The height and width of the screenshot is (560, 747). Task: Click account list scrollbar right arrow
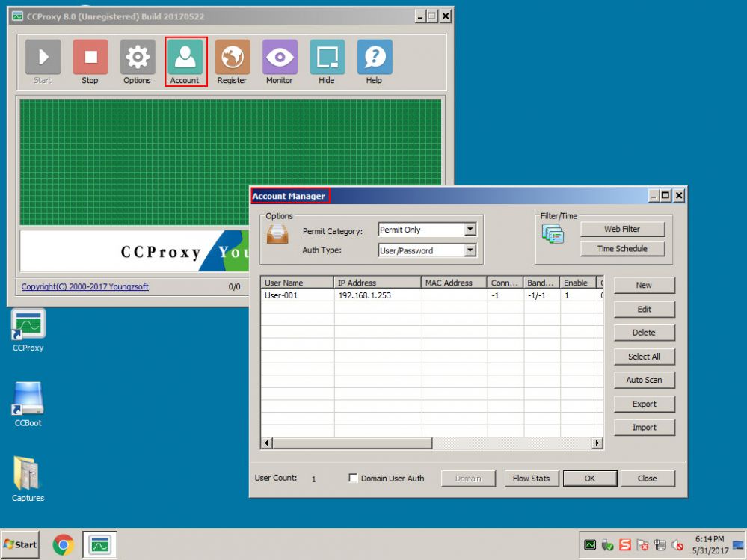tap(597, 443)
